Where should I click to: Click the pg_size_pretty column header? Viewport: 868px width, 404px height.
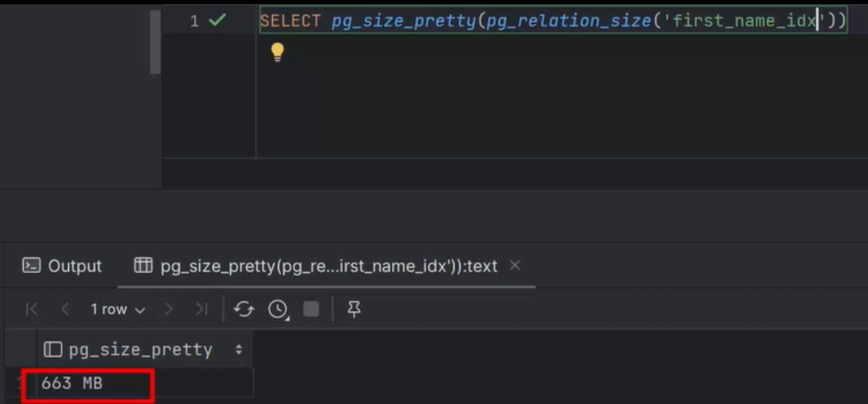(140, 350)
